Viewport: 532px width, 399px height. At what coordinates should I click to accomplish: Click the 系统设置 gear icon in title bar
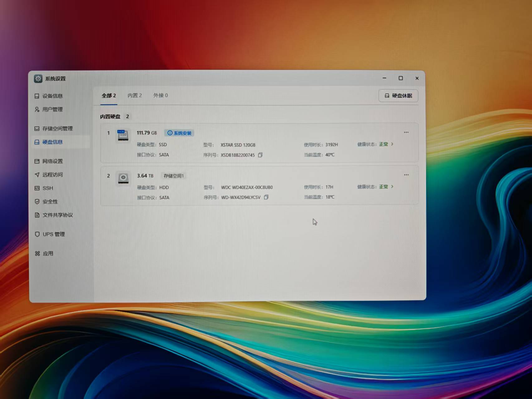pos(38,79)
